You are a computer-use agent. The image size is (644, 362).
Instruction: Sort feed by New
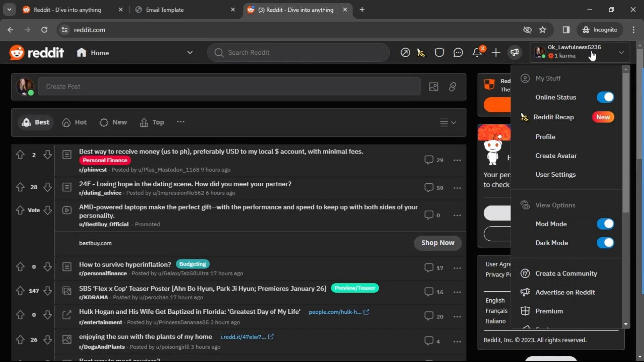pyautogui.click(x=113, y=122)
